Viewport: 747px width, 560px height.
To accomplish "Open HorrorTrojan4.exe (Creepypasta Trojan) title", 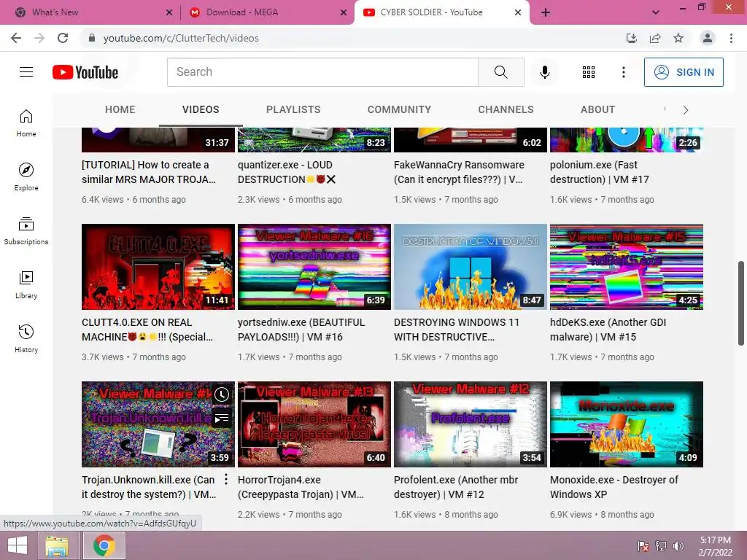I will coord(301,486).
